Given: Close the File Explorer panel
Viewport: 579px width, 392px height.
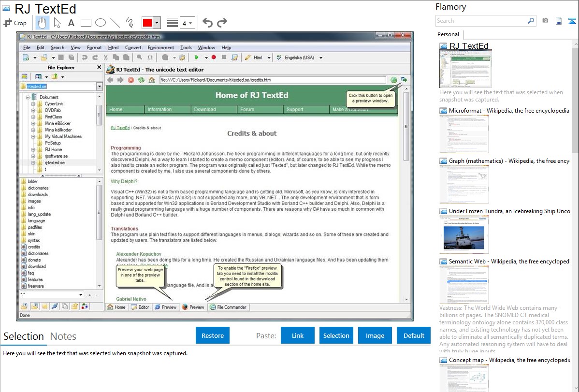Looking at the screenshot, I should (x=99, y=67).
